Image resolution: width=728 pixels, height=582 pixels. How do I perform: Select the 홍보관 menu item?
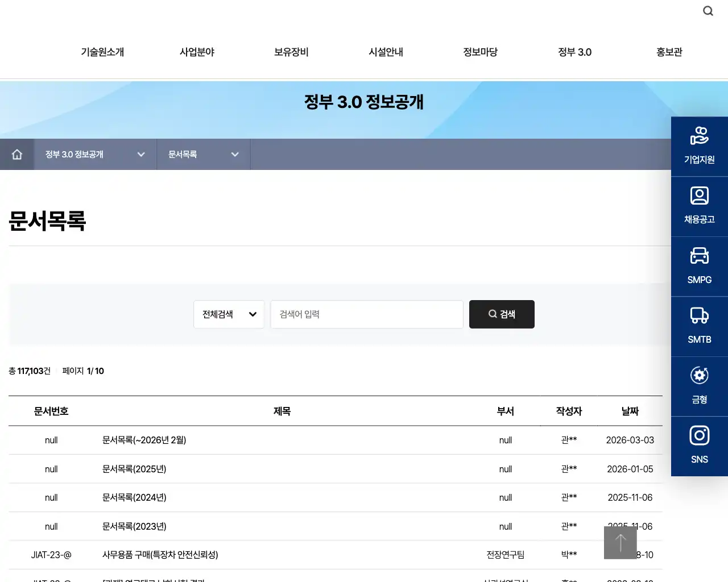click(x=669, y=52)
